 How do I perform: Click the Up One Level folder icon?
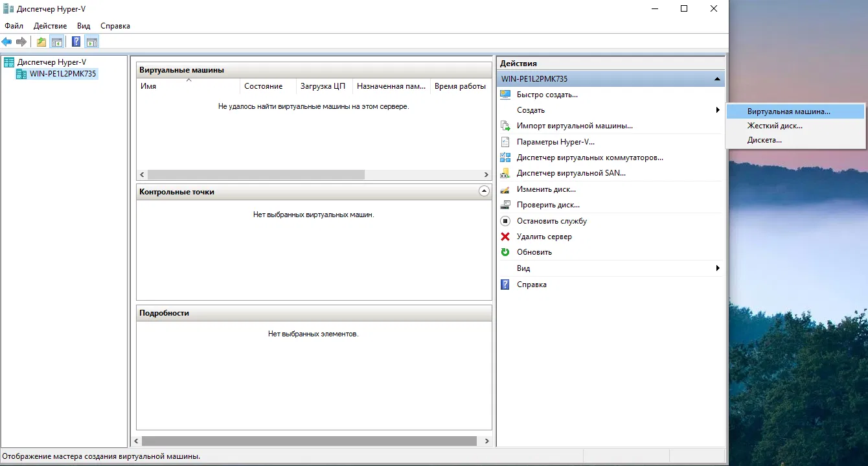[x=41, y=42]
